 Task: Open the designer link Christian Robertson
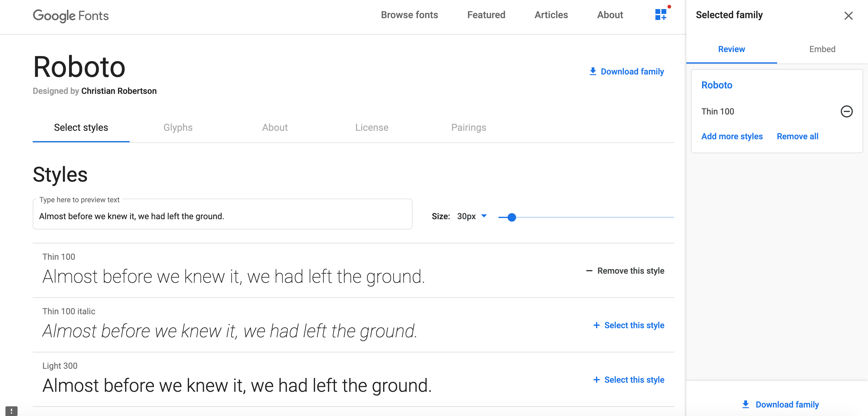click(x=119, y=91)
